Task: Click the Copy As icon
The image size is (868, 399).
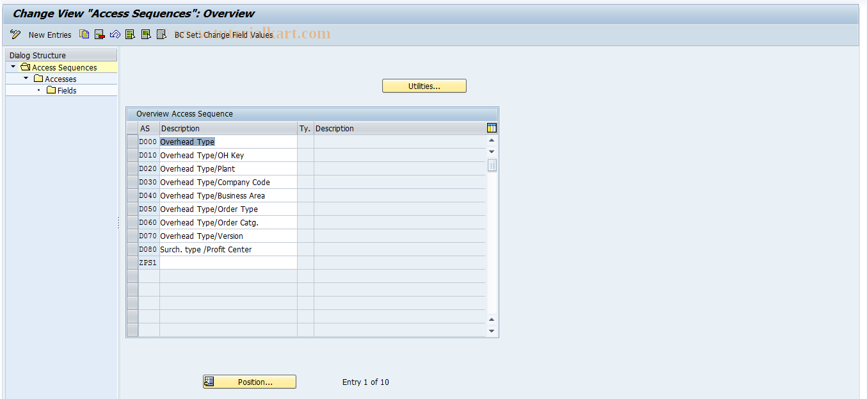Action: pyautogui.click(x=84, y=35)
